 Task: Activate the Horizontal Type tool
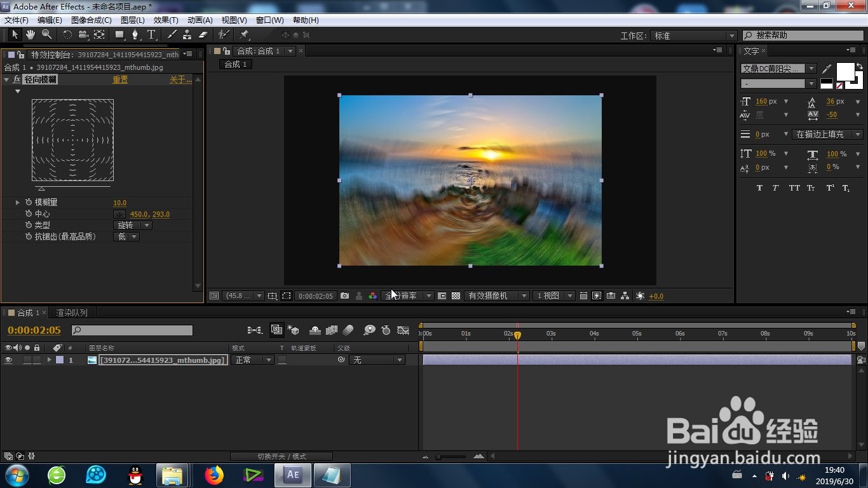click(x=151, y=34)
